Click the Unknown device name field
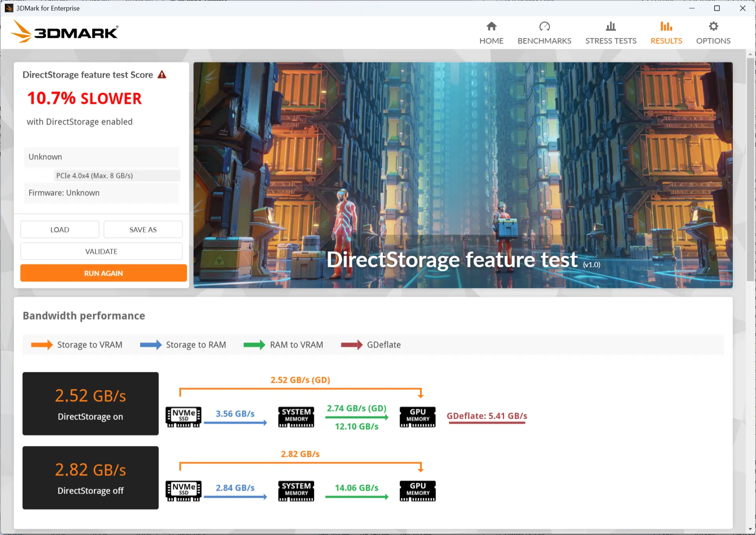Screen dimensions: 756x535 (102, 157)
